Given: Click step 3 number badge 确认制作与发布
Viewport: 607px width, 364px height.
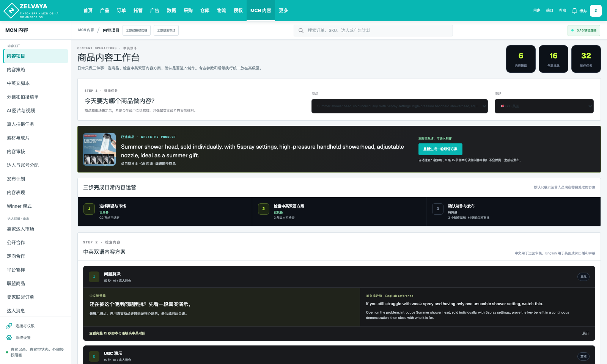Looking at the screenshot, I should pyautogui.click(x=438, y=209).
